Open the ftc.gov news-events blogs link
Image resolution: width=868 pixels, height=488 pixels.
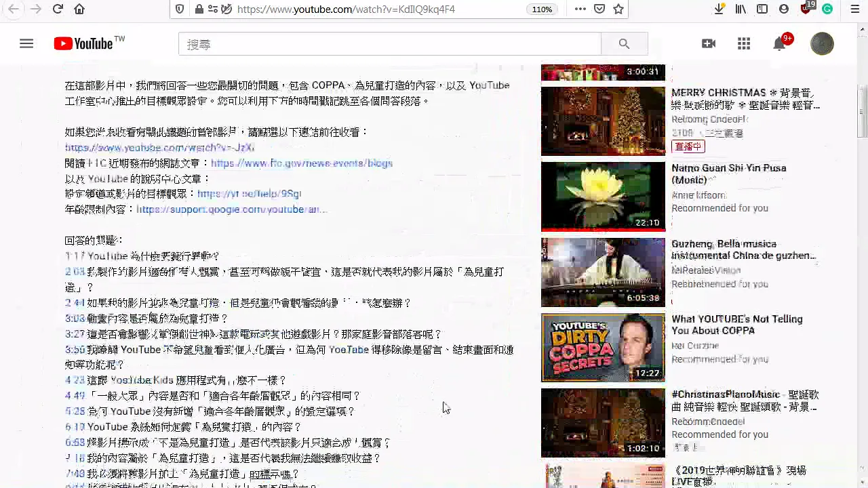click(x=302, y=163)
